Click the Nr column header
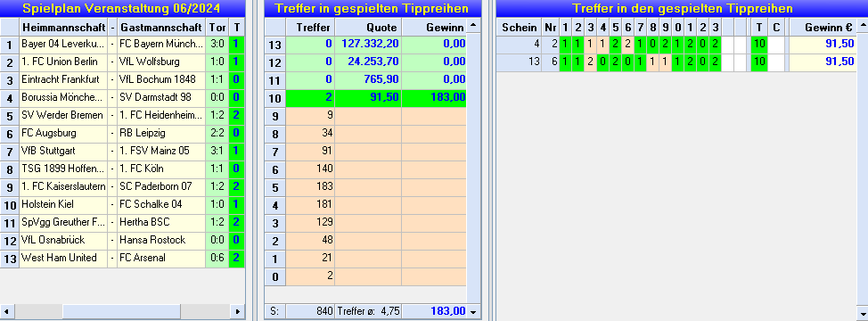 pyautogui.click(x=550, y=27)
